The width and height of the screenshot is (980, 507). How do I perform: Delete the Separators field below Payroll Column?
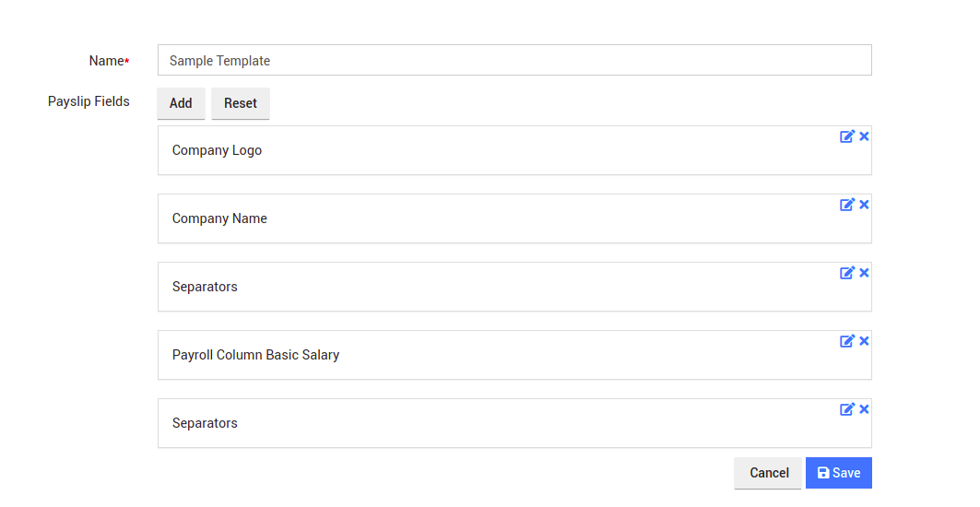864,409
